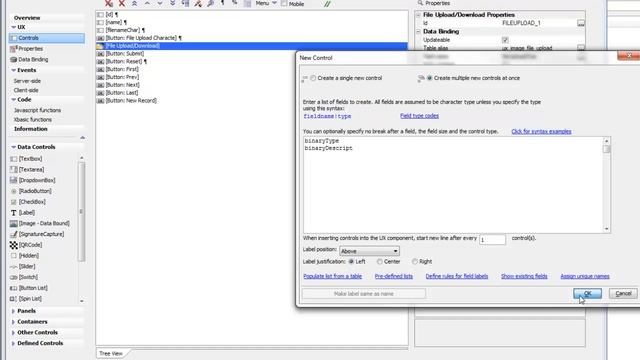
Task: Click the Button List control icon
Action: (13, 288)
